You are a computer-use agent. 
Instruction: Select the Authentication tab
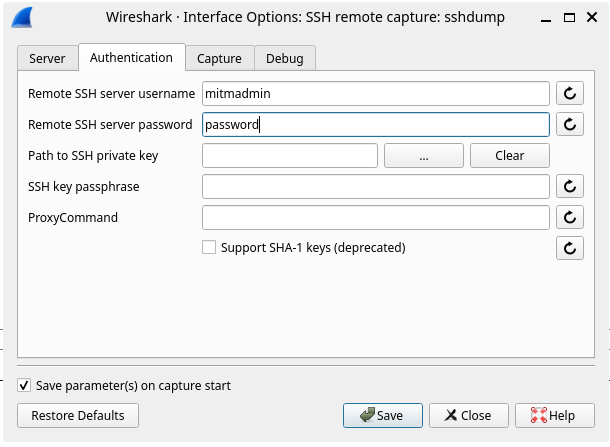(x=131, y=58)
